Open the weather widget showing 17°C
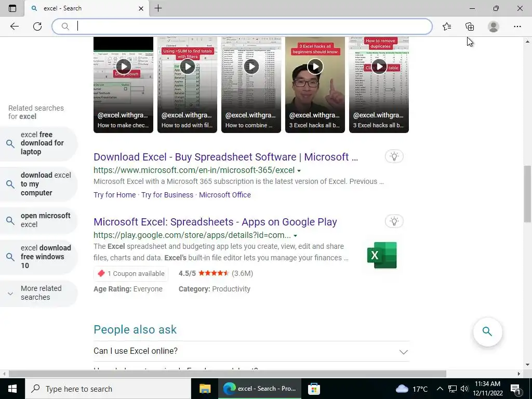Viewport: 532px width, 399px height. coord(411,389)
